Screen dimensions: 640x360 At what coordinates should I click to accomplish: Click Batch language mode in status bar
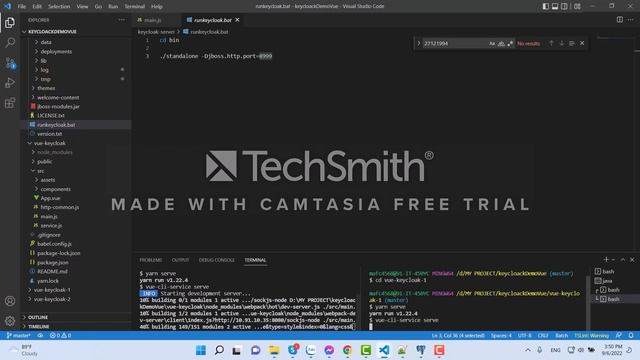pos(561,336)
